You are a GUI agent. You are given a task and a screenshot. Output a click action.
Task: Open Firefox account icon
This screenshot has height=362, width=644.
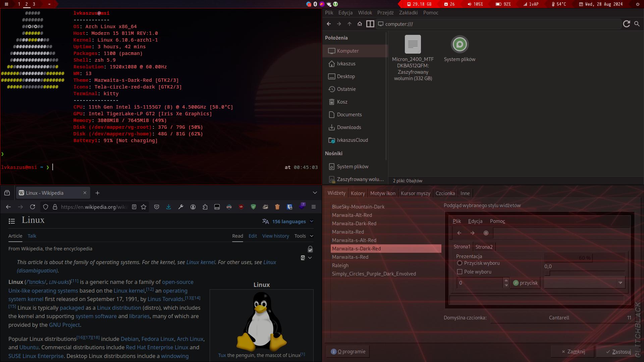[x=193, y=207]
